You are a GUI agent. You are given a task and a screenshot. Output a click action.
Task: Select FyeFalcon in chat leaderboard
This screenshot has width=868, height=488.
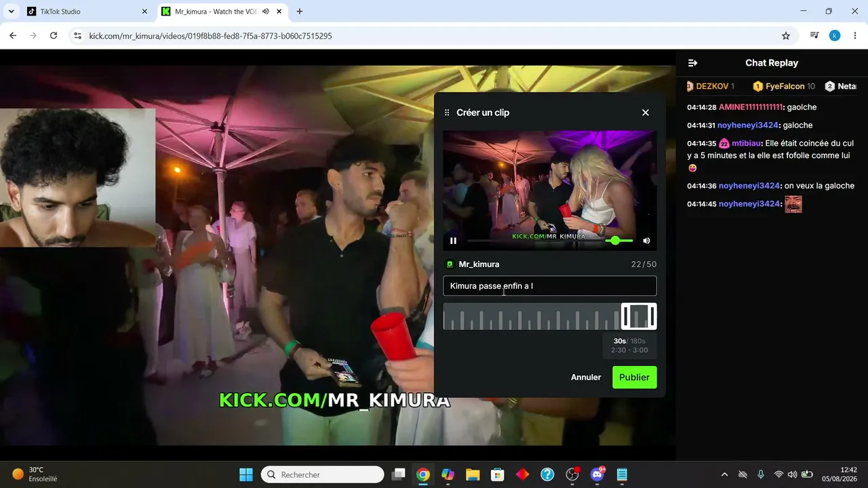785,86
